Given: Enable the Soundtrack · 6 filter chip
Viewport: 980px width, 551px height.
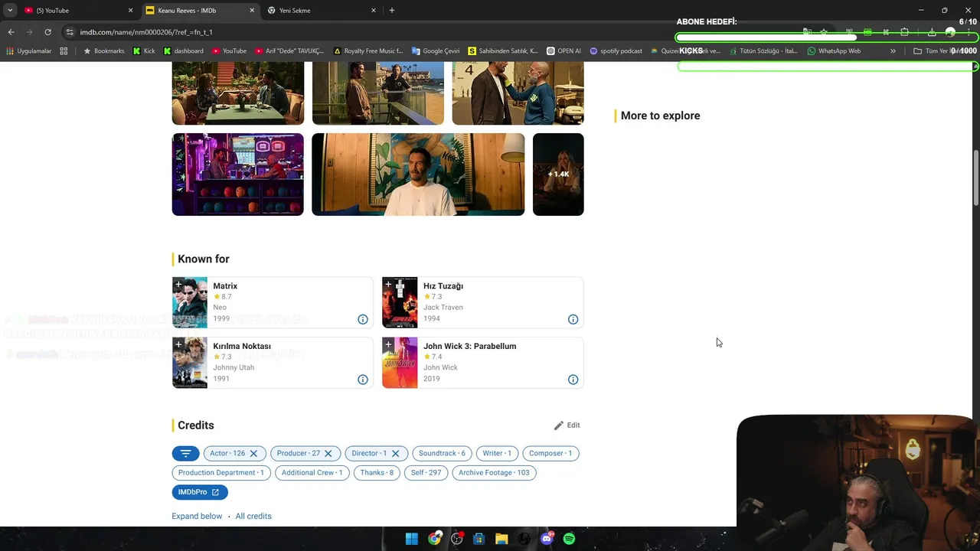Looking at the screenshot, I should pos(442,454).
